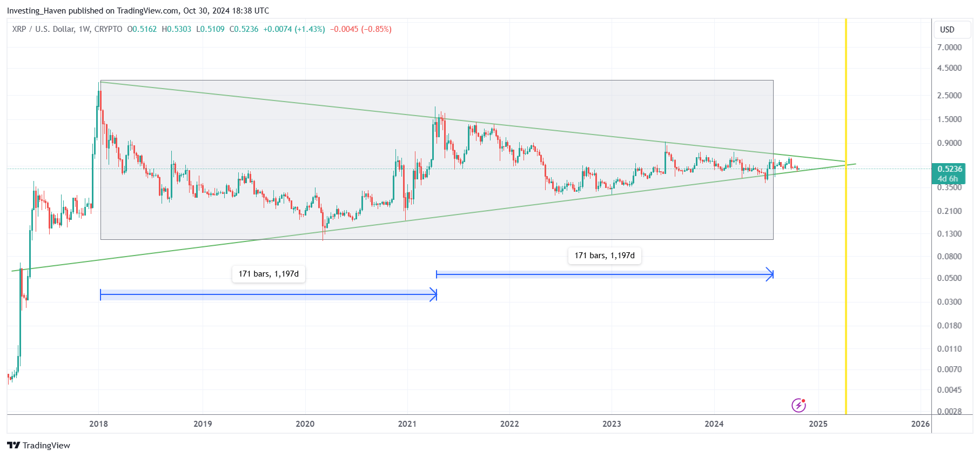Click the 2022 time axis label

pos(509,424)
